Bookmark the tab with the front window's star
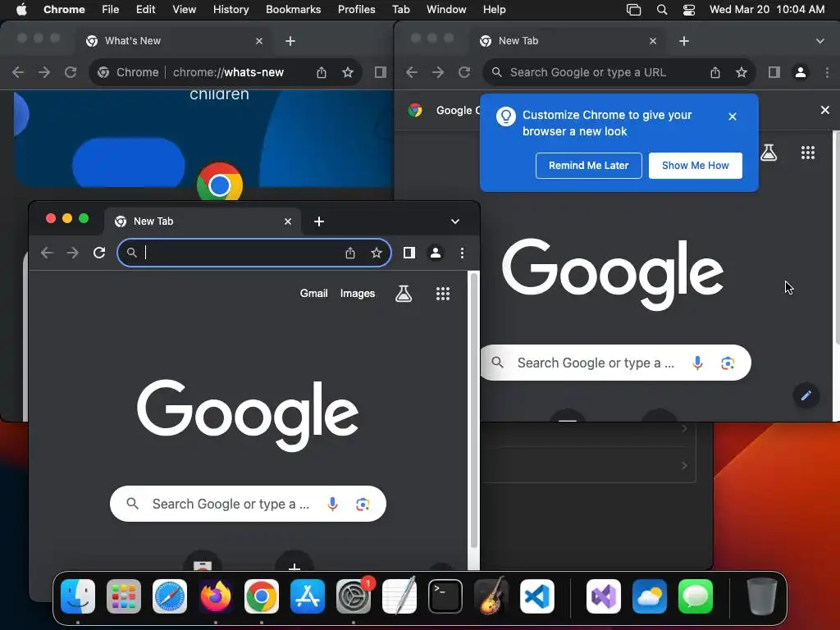 click(x=376, y=253)
